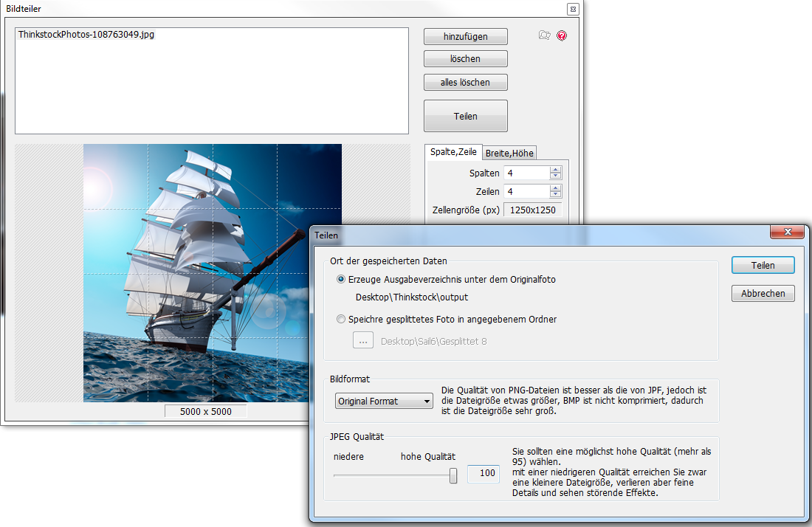Close the Bildteiler main window
Screen dimensions: 812x527
(x=572, y=9)
